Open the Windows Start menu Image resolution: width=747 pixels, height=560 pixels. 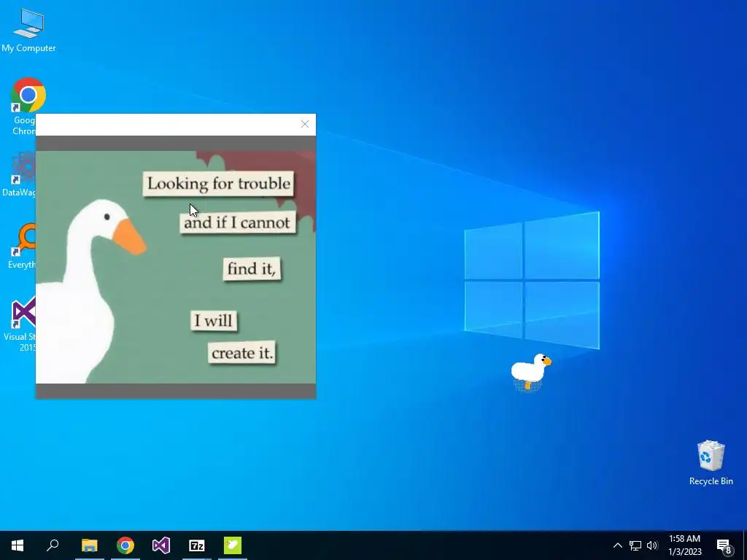18,545
